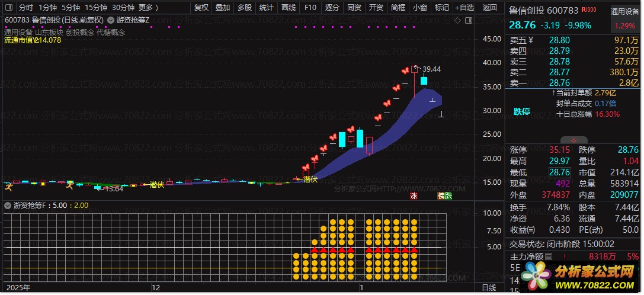Click the 2025年 date label
The height and width of the screenshot is (295, 644).
[17, 287]
